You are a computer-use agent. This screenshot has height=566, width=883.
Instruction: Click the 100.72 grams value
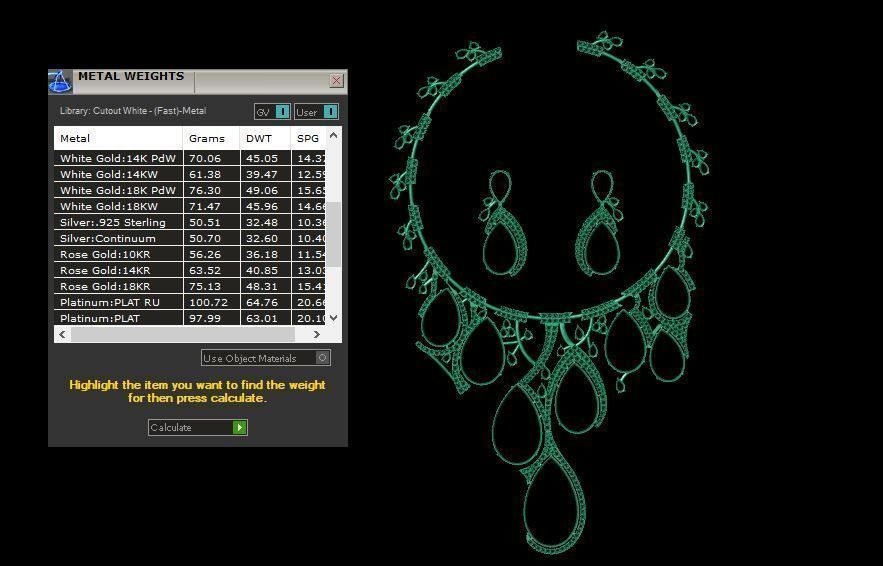(208, 302)
